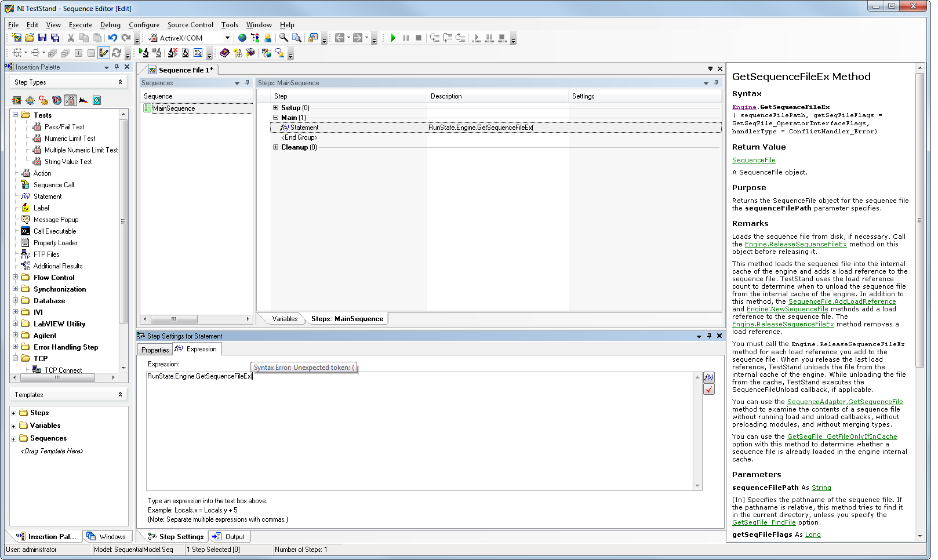Image resolution: width=938 pixels, height=560 pixels.
Task: Expand the Synchronization folder
Action: pos(16,289)
